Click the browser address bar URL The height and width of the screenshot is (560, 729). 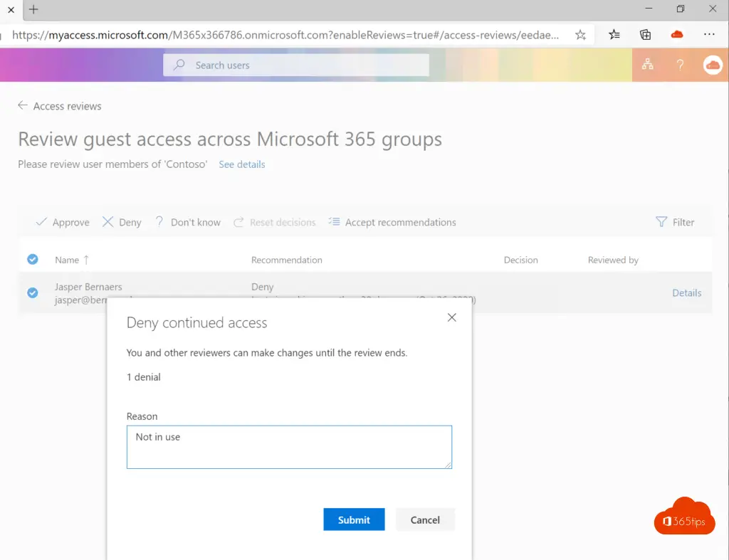[285, 35]
